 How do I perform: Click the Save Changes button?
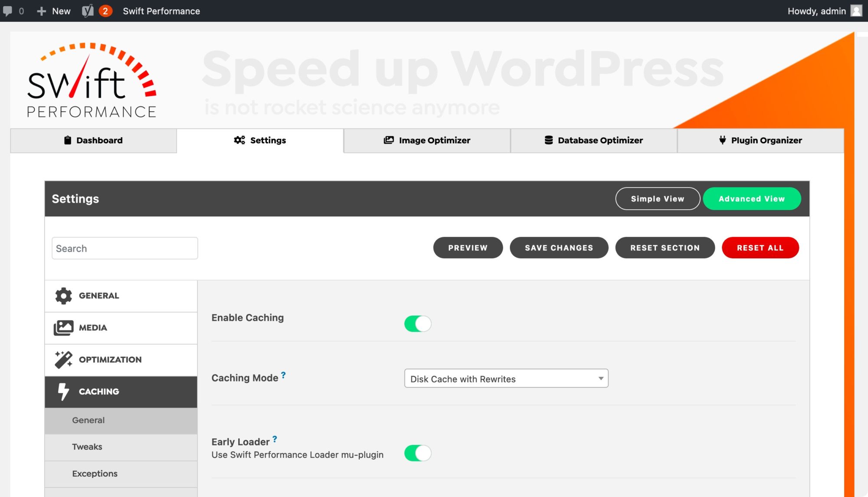click(559, 247)
